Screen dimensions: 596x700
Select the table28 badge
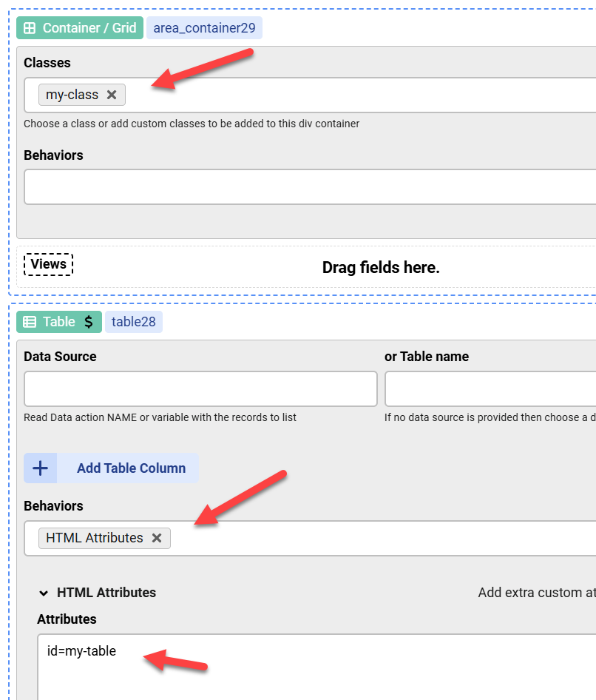pyautogui.click(x=134, y=321)
